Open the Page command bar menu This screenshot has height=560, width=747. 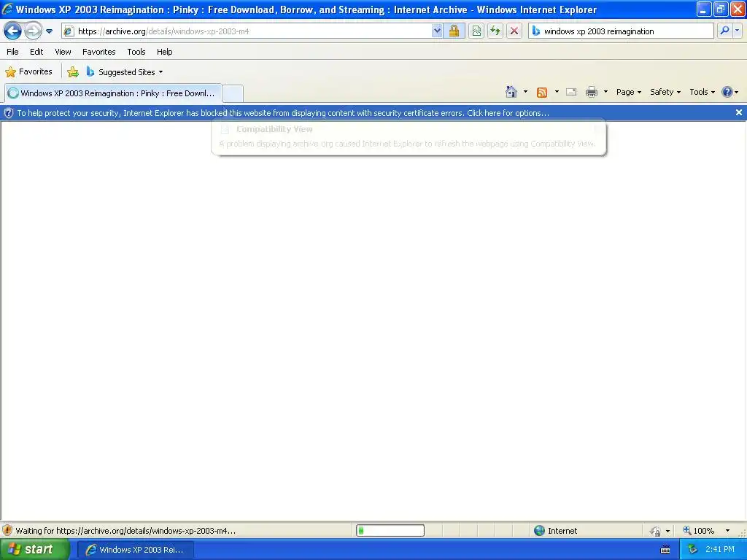(x=628, y=92)
